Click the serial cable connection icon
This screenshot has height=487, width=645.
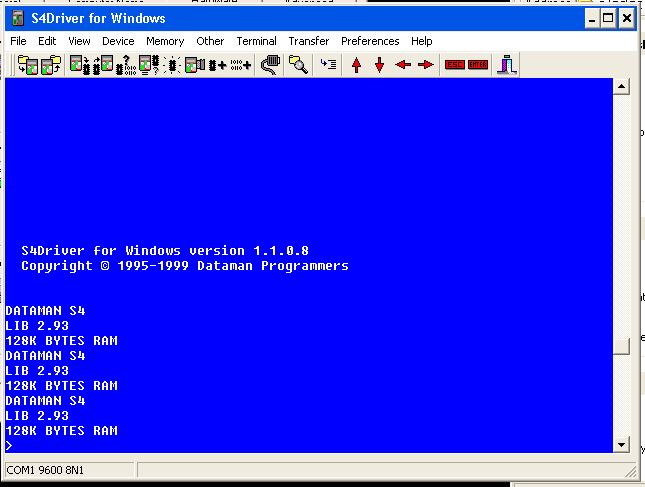(x=269, y=65)
